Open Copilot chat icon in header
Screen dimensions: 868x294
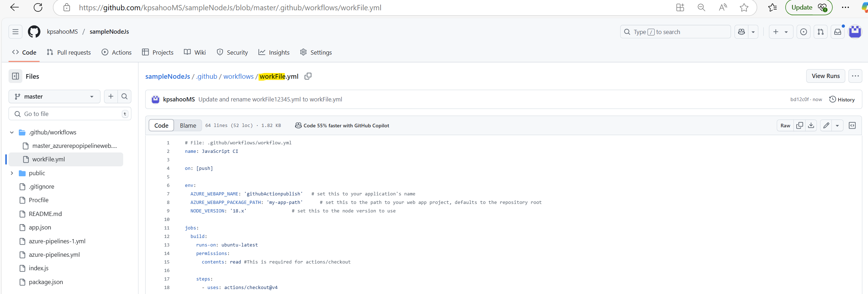coord(741,32)
